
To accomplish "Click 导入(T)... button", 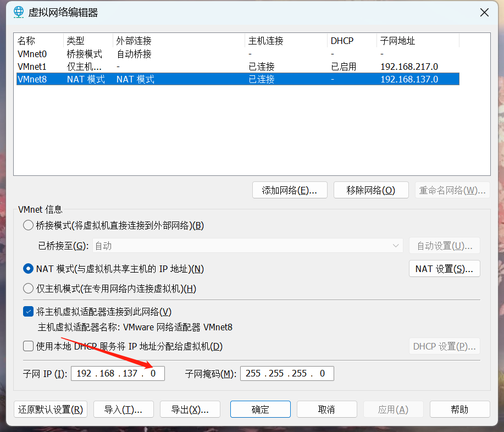I will click(x=124, y=409).
